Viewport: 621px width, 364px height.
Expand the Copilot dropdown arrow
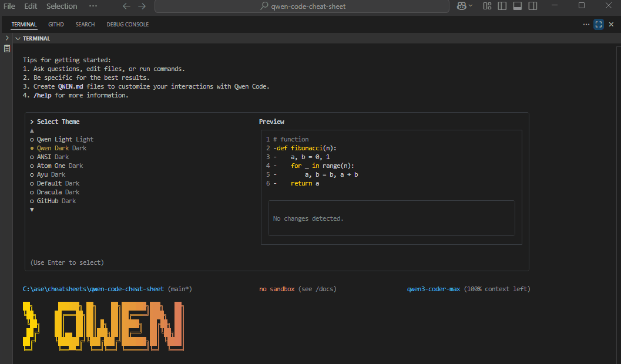pyautogui.click(x=471, y=6)
